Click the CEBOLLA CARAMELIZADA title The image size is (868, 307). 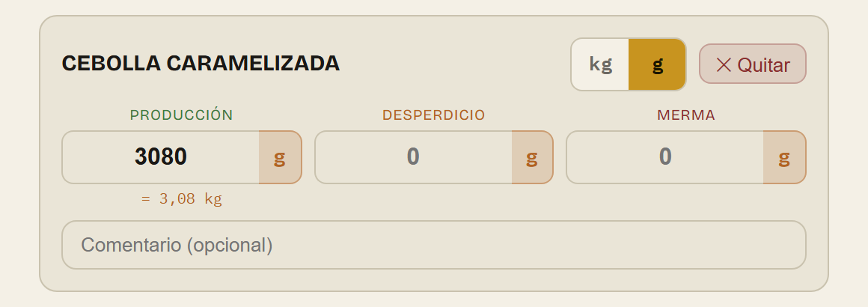(201, 64)
